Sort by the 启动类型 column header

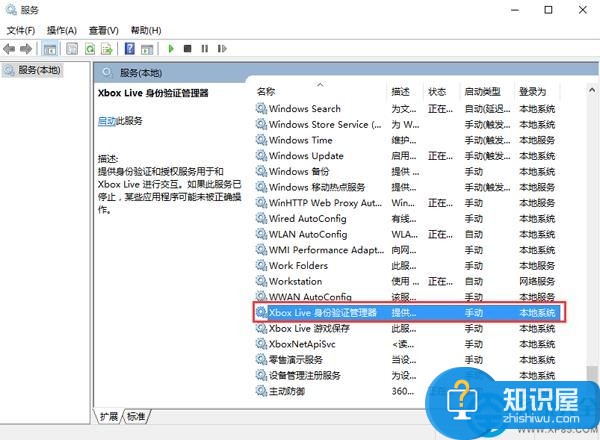pos(483,91)
